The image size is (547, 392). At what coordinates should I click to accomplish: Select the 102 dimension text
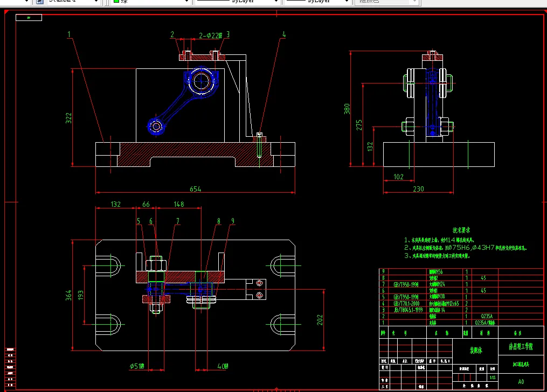[x=398, y=177]
